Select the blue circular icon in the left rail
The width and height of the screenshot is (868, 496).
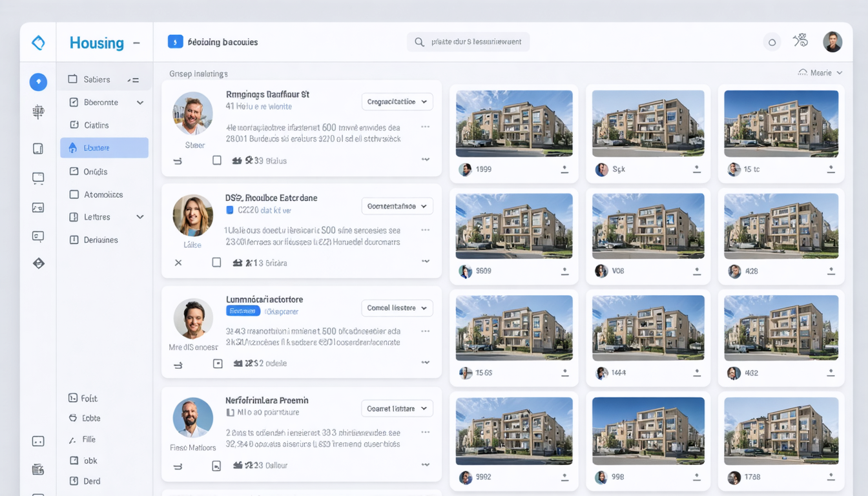[x=38, y=82]
